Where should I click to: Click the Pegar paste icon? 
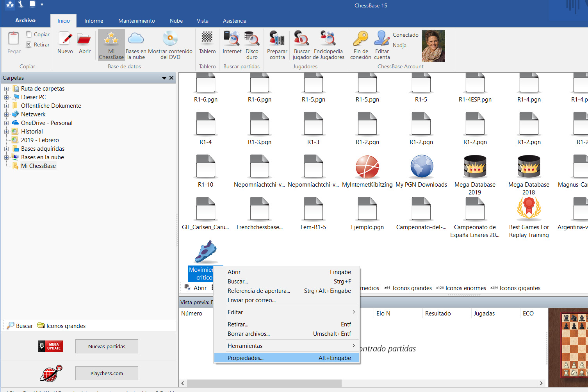(14, 39)
